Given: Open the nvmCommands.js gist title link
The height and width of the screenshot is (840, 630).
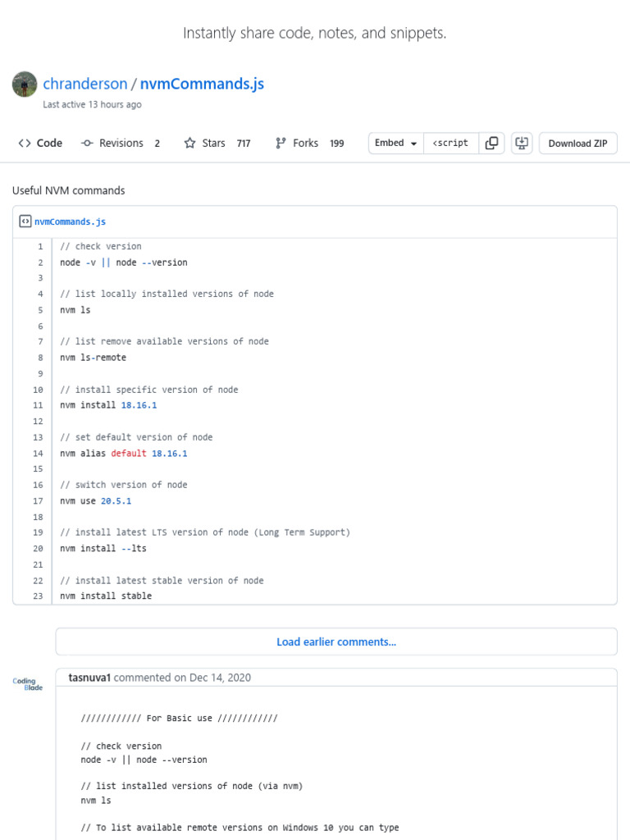Looking at the screenshot, I should tap(202, 84).
